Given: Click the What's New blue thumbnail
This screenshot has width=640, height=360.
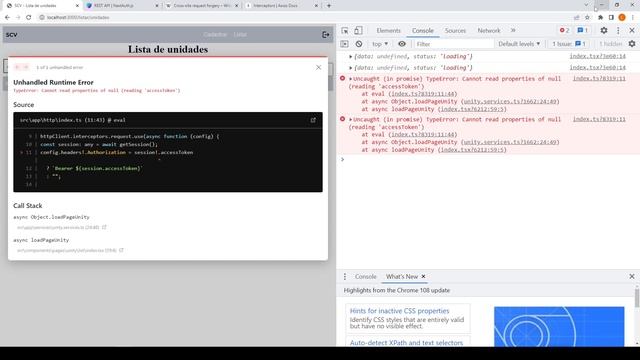Looking at the screenshot, I should 559,327.
